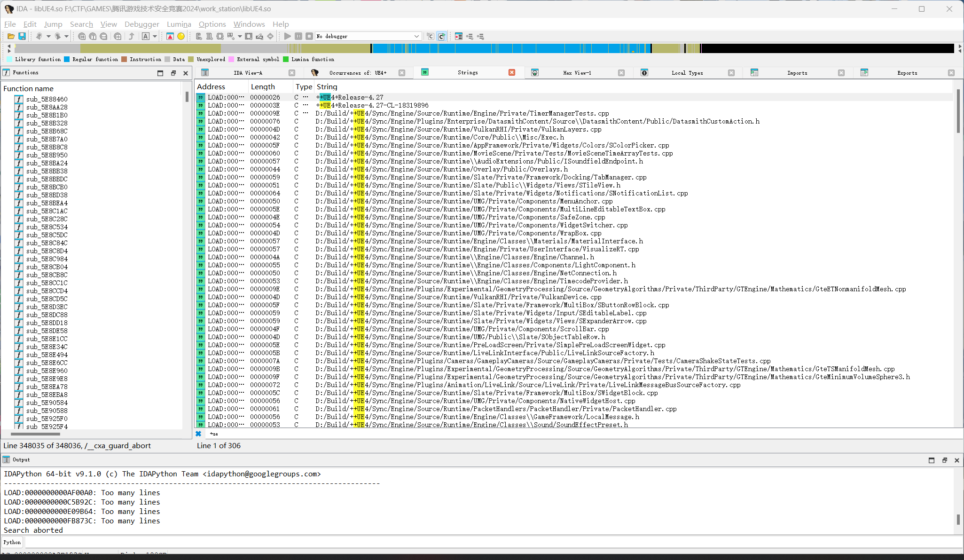The width and height of the screenshot is (964, 560).
Task: Open the Options menu
Action: point(212,24)
